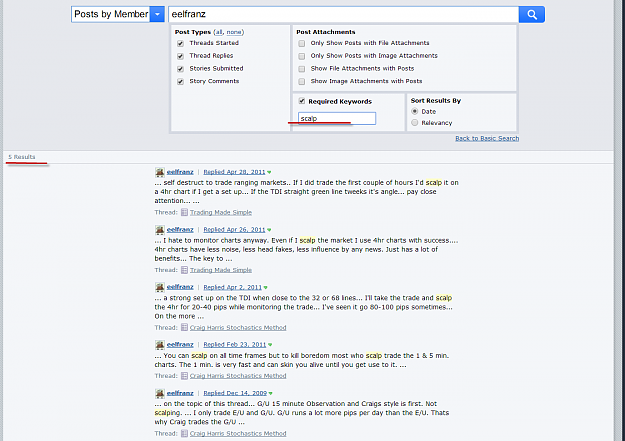Expand green arrow beside Replied Apr 28, 2011

269,172
